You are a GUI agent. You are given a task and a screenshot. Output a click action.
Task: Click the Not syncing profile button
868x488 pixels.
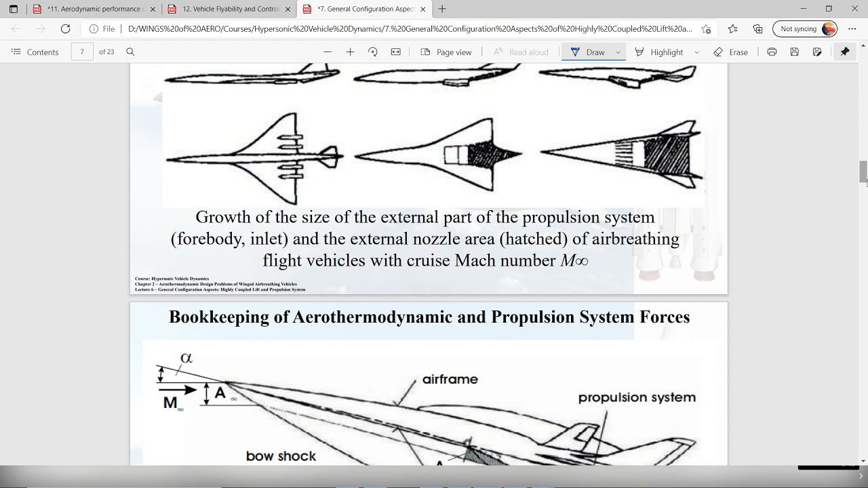[x=805, y=29]
